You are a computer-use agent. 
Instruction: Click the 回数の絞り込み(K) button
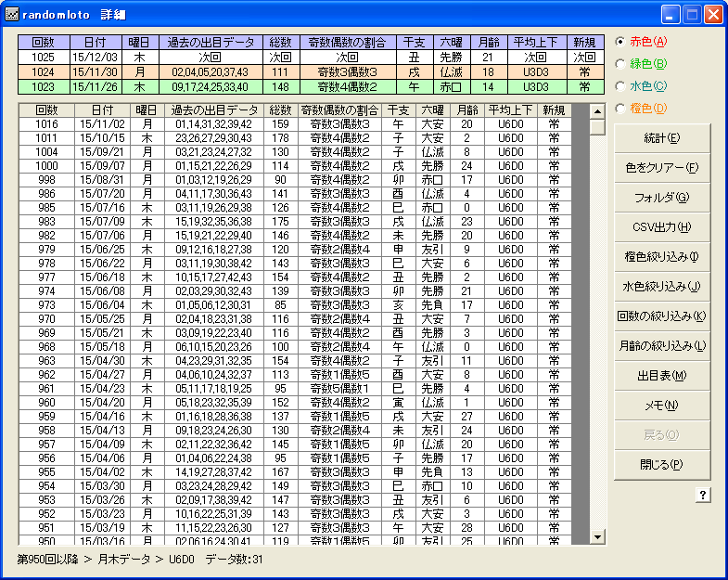tap(662, 316)
